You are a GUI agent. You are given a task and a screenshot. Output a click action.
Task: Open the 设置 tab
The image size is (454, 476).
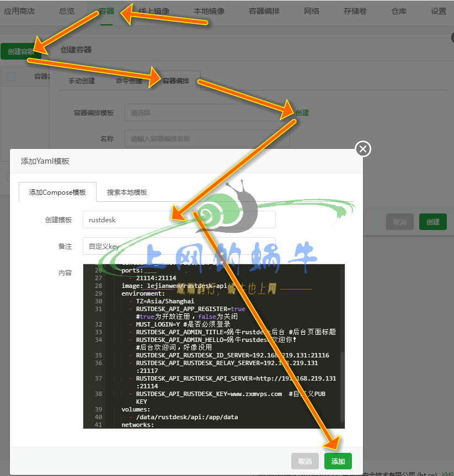pyautogui.click(x=439, y=11)
